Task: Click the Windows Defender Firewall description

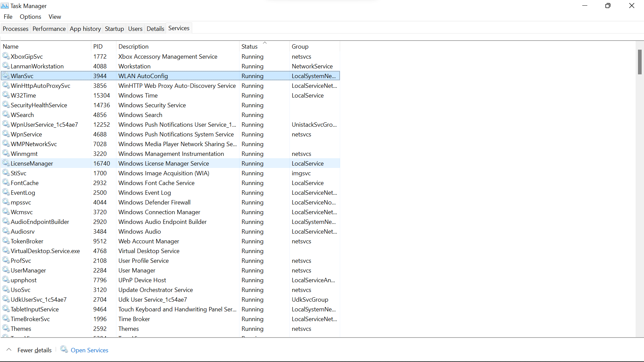Action: pyautogui.click(x=154, y=202)
